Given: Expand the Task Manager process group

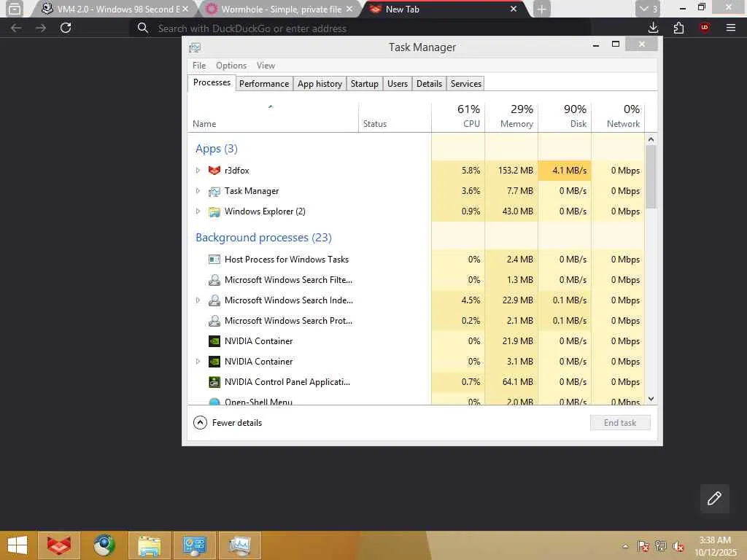Looking at the screenshot, I should (198, 191).
